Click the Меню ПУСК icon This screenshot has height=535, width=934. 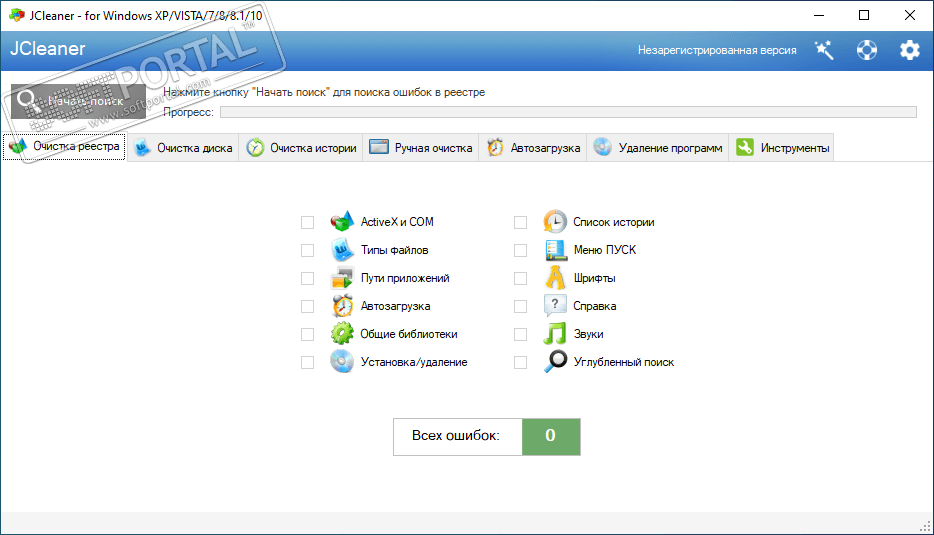click(555, 250)
